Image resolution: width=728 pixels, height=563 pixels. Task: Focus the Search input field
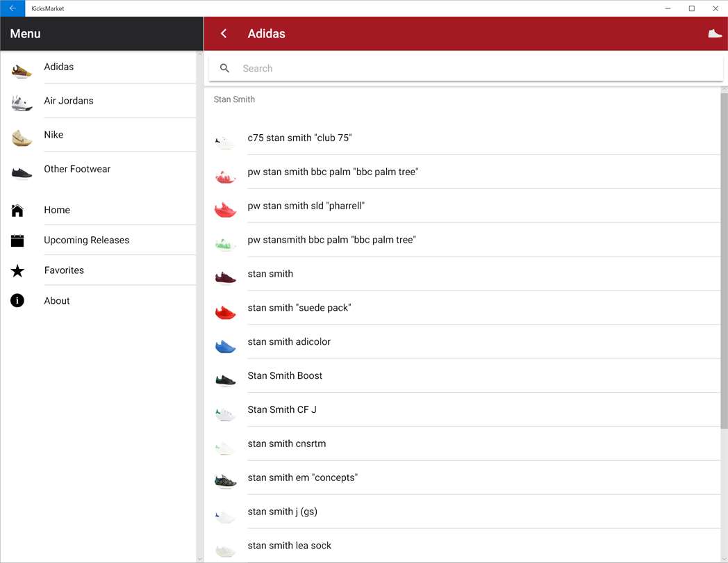coord(465,68)
